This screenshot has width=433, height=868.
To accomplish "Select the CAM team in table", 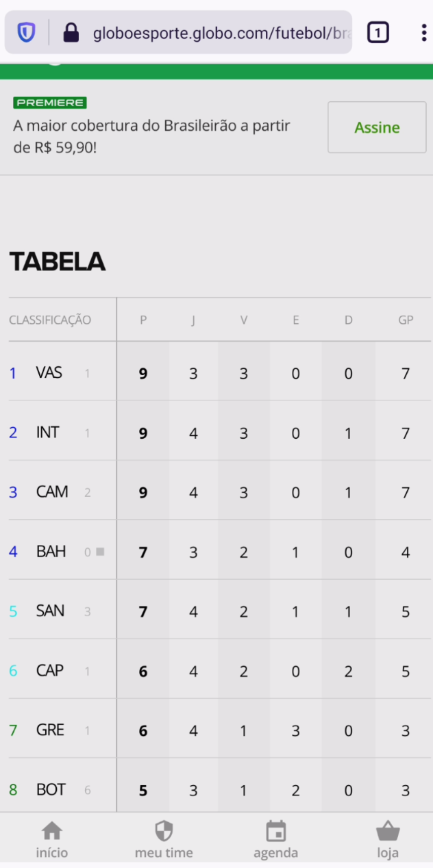I will click(220, 492).
